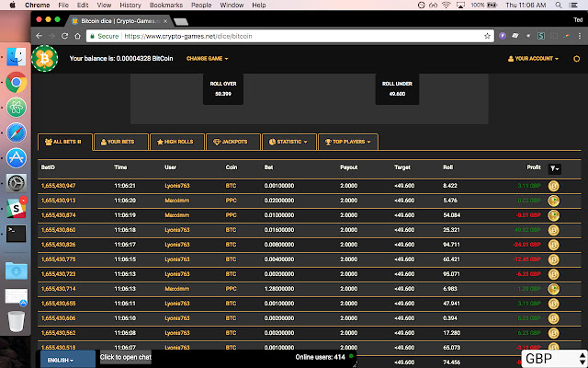
Task: Launch Safari from the dock
Action: (x=17, y=132)
